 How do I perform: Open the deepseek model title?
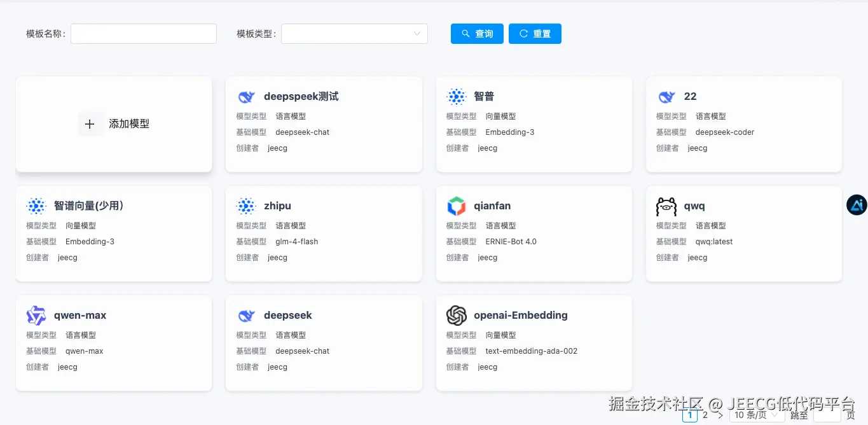[288, 316]
